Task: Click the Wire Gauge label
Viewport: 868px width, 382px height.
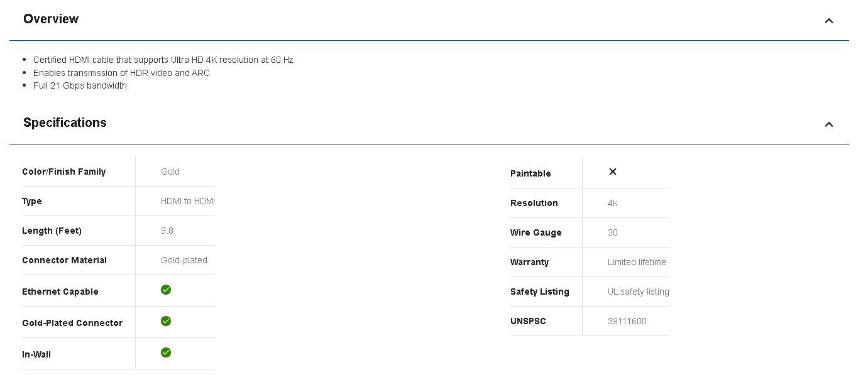Action: (x=536, y=233)
